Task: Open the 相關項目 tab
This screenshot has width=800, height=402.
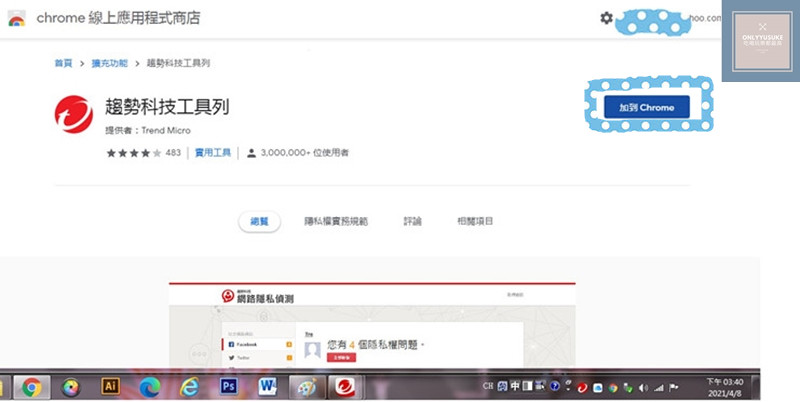Action: point(475,221)
